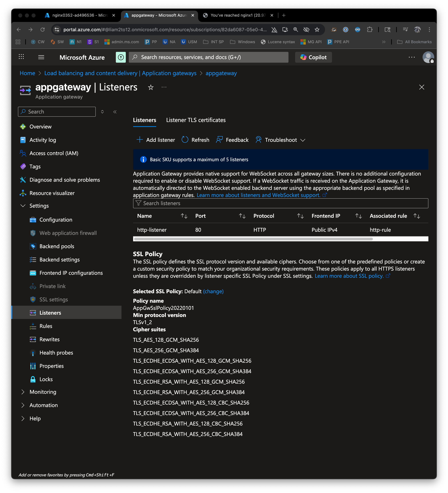Click the change SSL policy link
The image size is (448, 493).
tap(213, 291)
